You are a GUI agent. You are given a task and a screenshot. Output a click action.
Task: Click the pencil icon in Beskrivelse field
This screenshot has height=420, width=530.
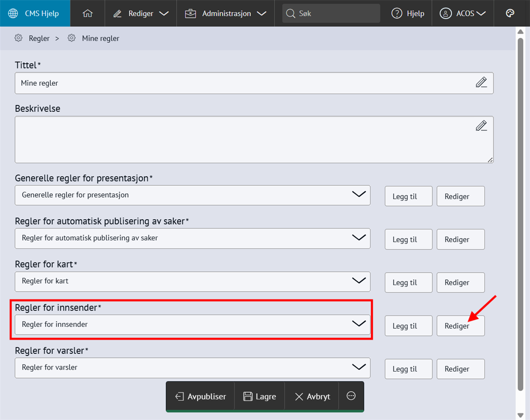[481, 126]
